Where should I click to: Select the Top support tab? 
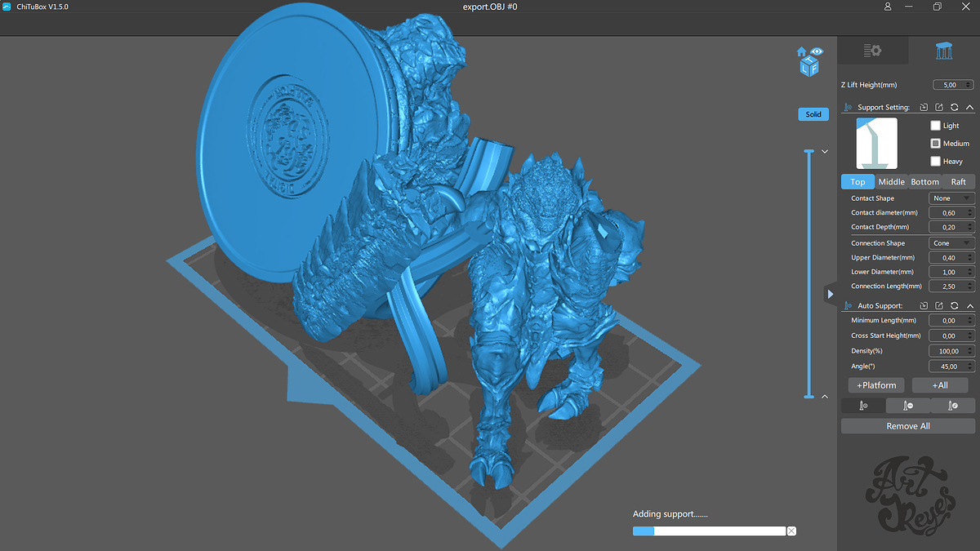(857, 182)
